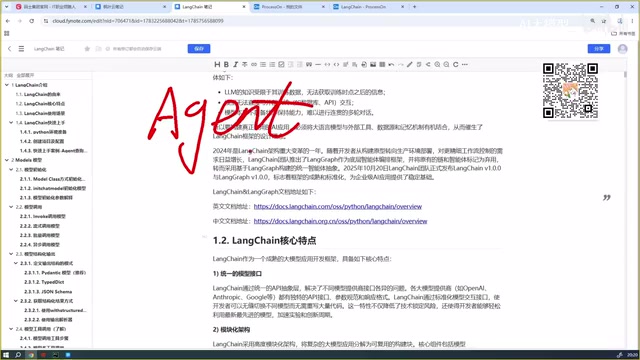Go to '2.3.1.1. Pydantic 模型' outline item
Viewport: 640px width, 360px height.
55,273
